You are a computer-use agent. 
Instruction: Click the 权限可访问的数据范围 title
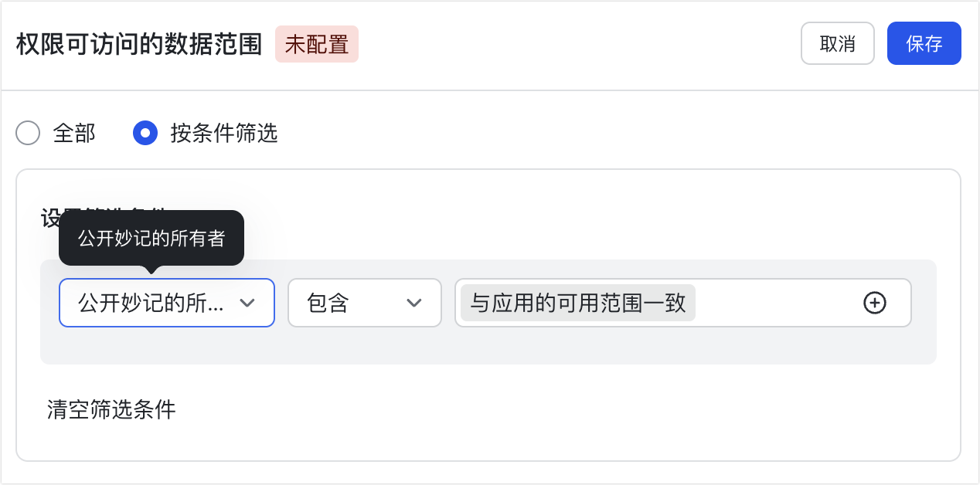point(140,45)
